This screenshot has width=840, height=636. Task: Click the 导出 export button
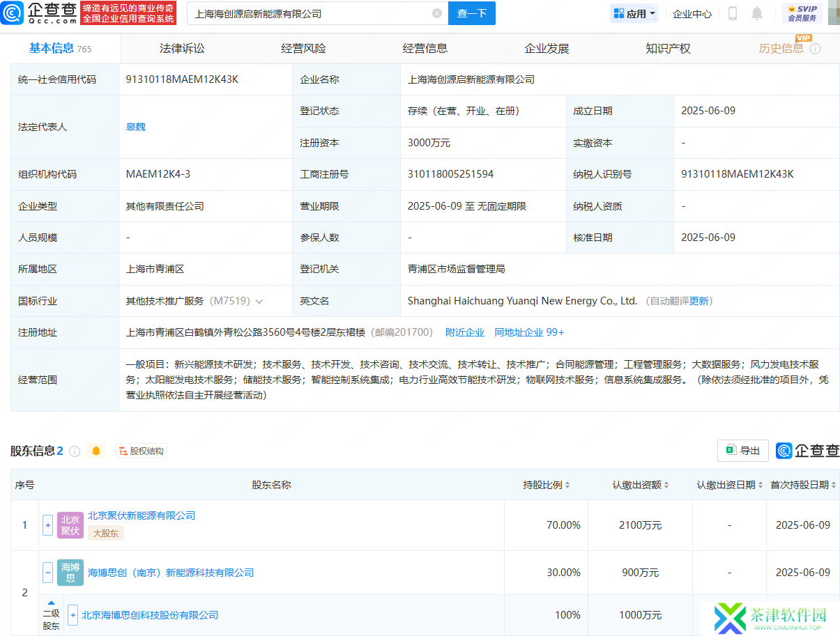coord(743,451)
